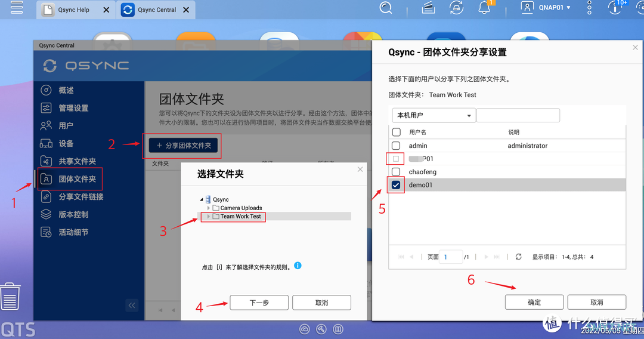The width and height of the screenshot is (644, 339).
Task: Expand the Team Work Test folder arrow
Action: click(209, 216)
